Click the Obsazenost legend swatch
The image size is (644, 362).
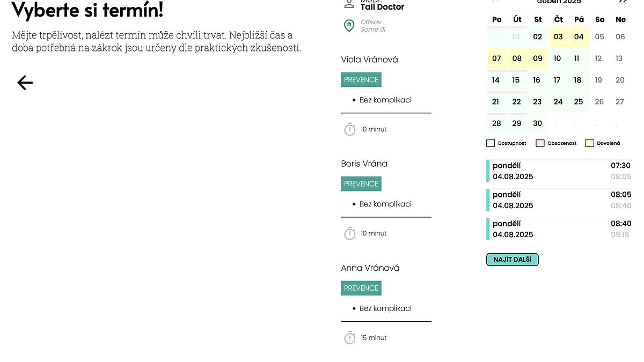tap(540, 143)
